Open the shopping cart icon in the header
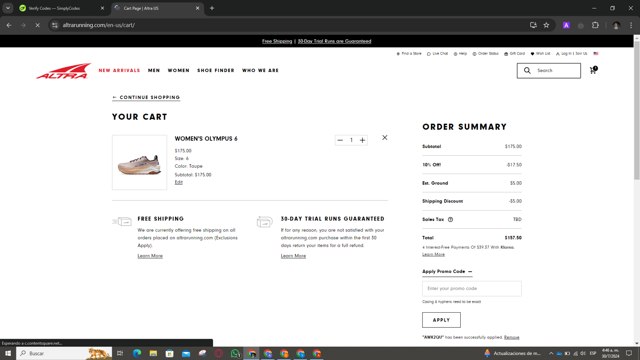 (593, 70)
